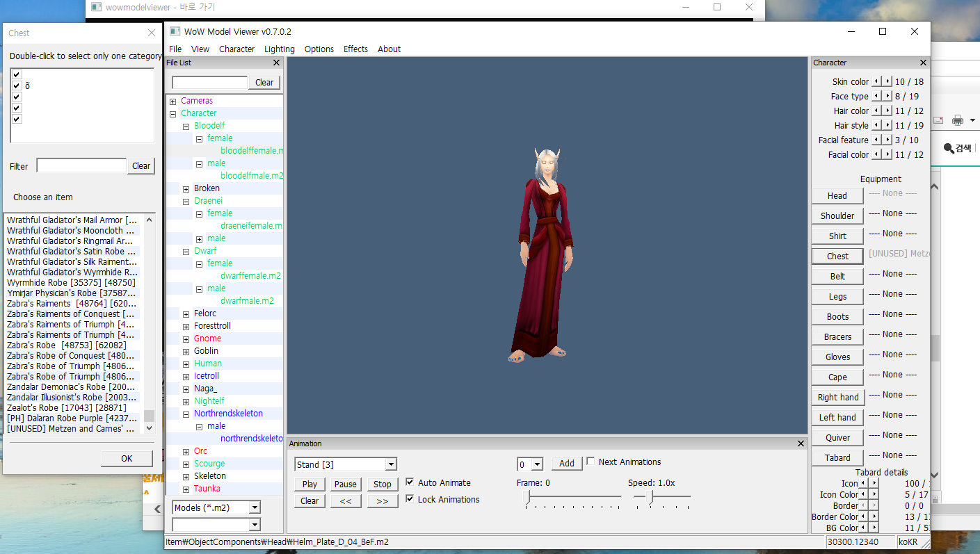Disable Lock Animations checkbox
This screenshot has width=980, height=554.
pyautogui.click(x=410, y=499)
